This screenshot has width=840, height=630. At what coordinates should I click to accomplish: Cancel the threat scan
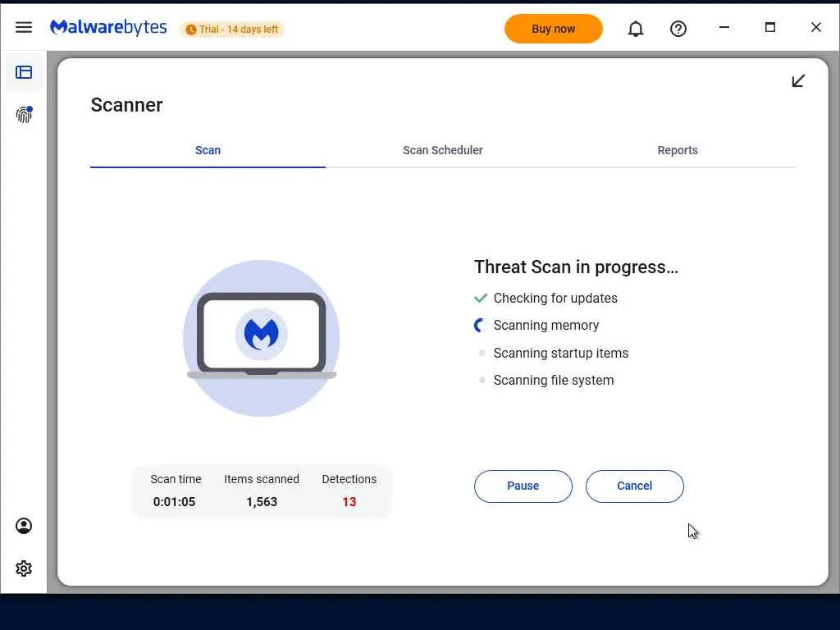(634, 486)
